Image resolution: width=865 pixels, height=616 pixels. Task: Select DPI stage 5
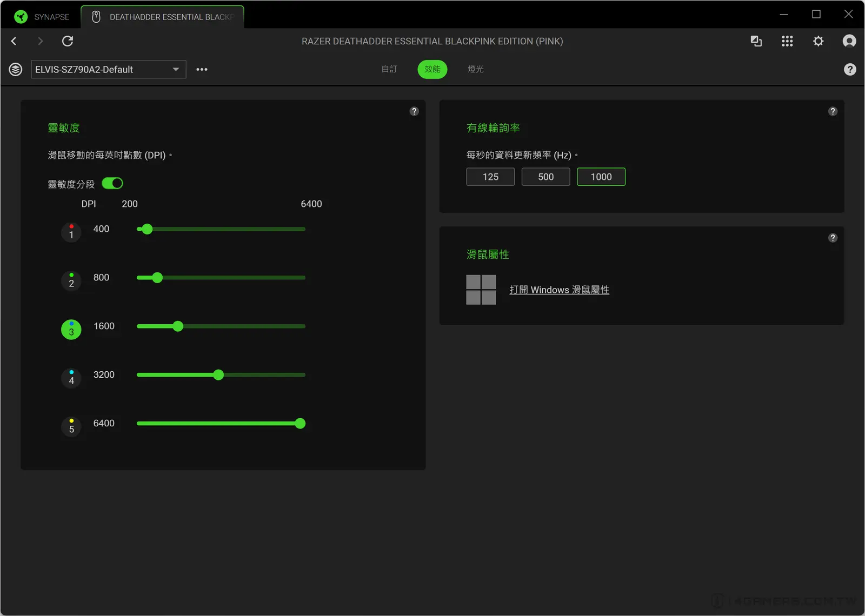(x=71, y=427)
